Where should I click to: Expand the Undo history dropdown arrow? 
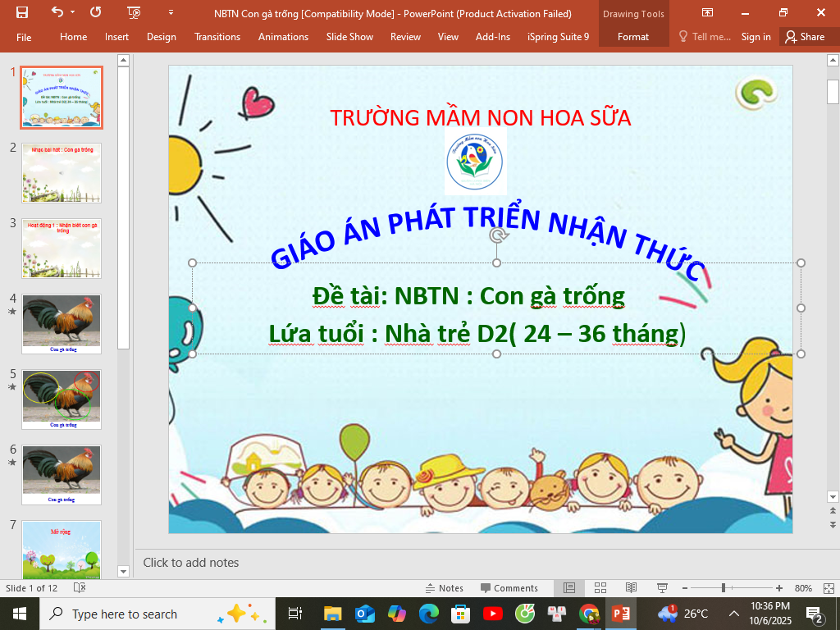pyautogui.click(x=73, y=12)
